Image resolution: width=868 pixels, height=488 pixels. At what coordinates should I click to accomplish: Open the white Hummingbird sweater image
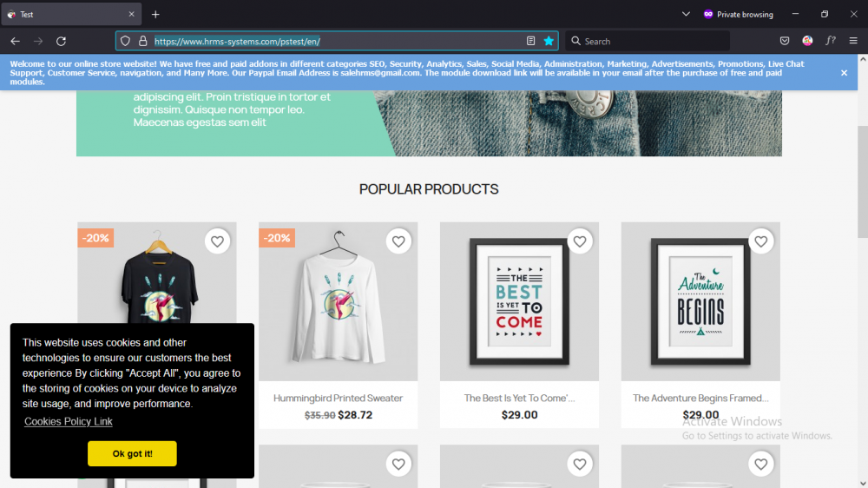[x=339, y=302]
